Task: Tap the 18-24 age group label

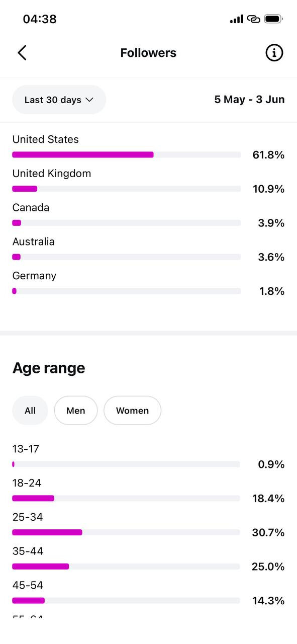Action: click(x=27, y=484)
